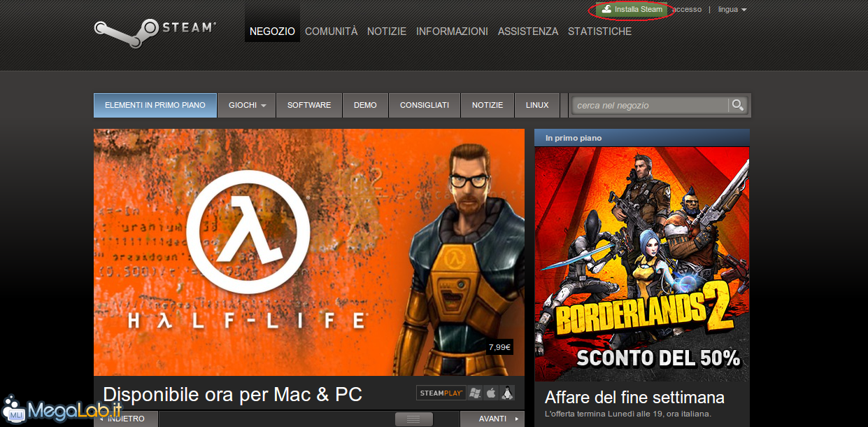Image resolution: width=868 pixels, height=427 pixels.
Task: Select the ELEMENTI IN PRIMO PIANO tab
Action: pyautogui.click(x=155, y=105)
